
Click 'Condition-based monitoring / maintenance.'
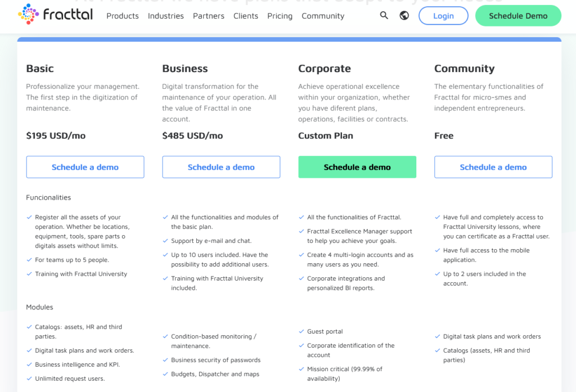tap(214, 341)
